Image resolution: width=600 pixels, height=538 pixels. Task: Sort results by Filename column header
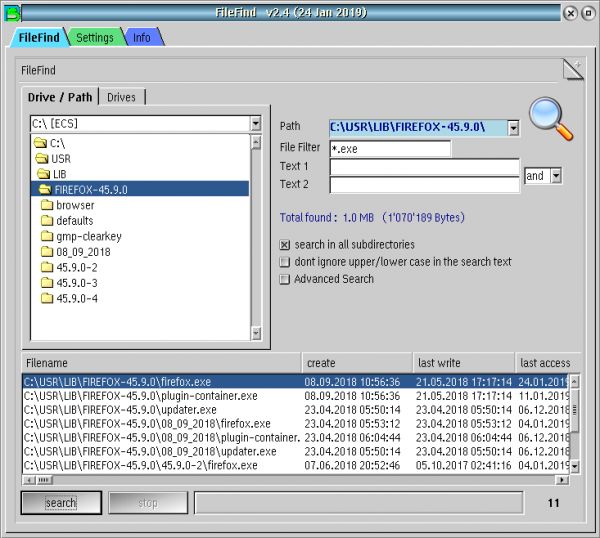tap(161, 363)
